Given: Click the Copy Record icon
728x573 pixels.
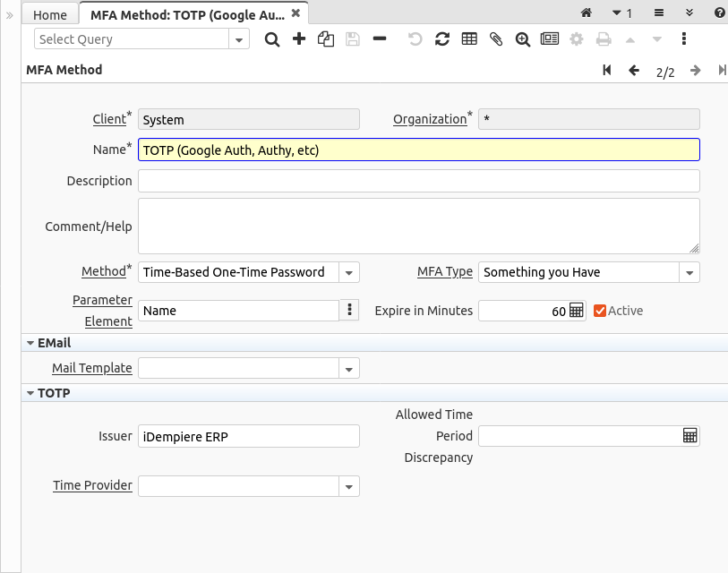Looking at the screenshot, I should pyautogui.click(x=326, y=39).
